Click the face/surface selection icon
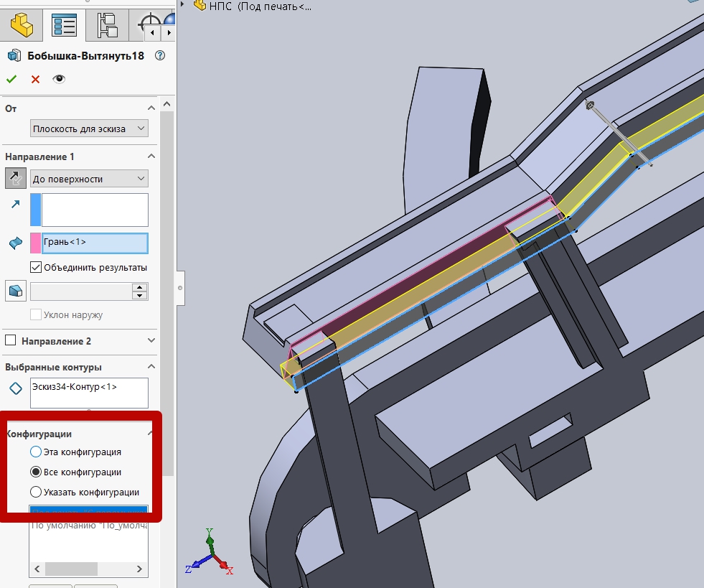Screen dimensions: 704x588 coord(16,243)
